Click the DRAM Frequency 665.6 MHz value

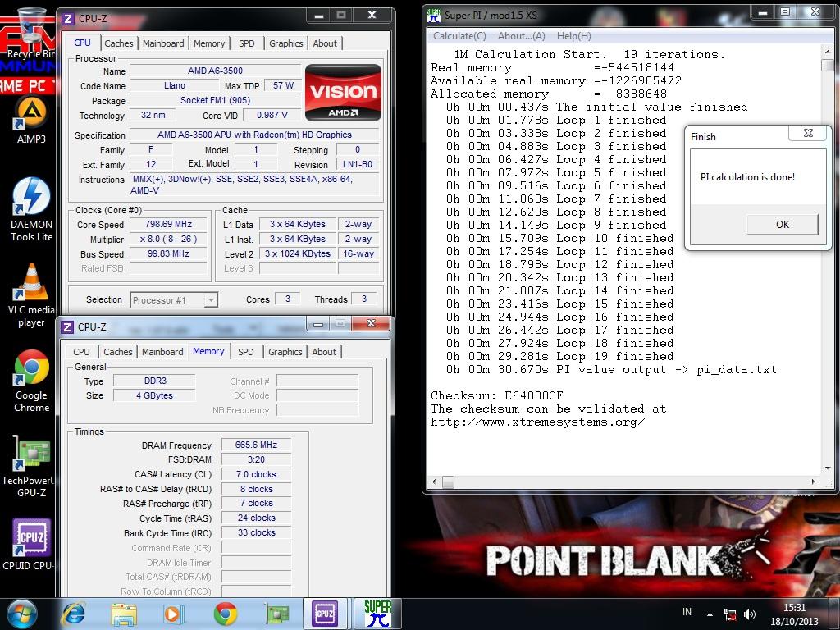tap(256, 445)
